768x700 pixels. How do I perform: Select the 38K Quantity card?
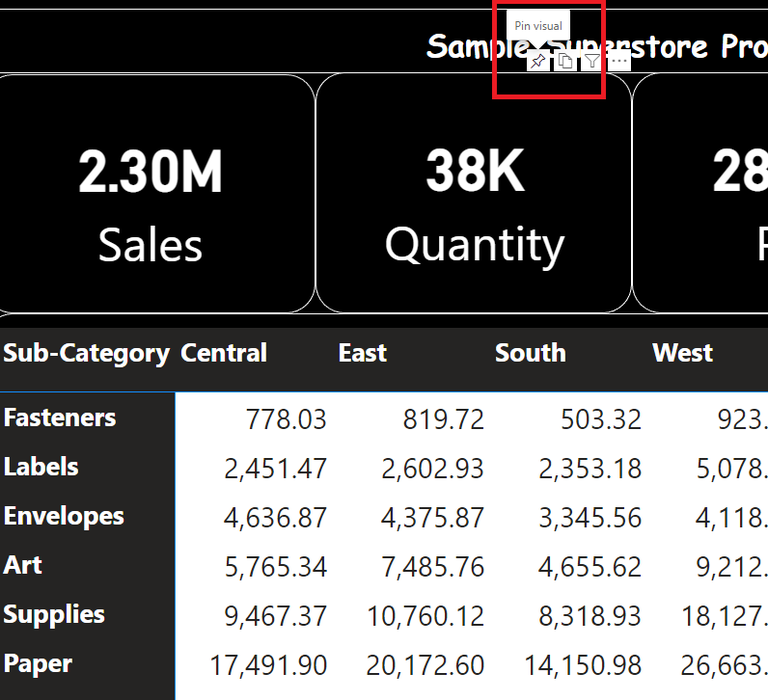coord(474,195)
